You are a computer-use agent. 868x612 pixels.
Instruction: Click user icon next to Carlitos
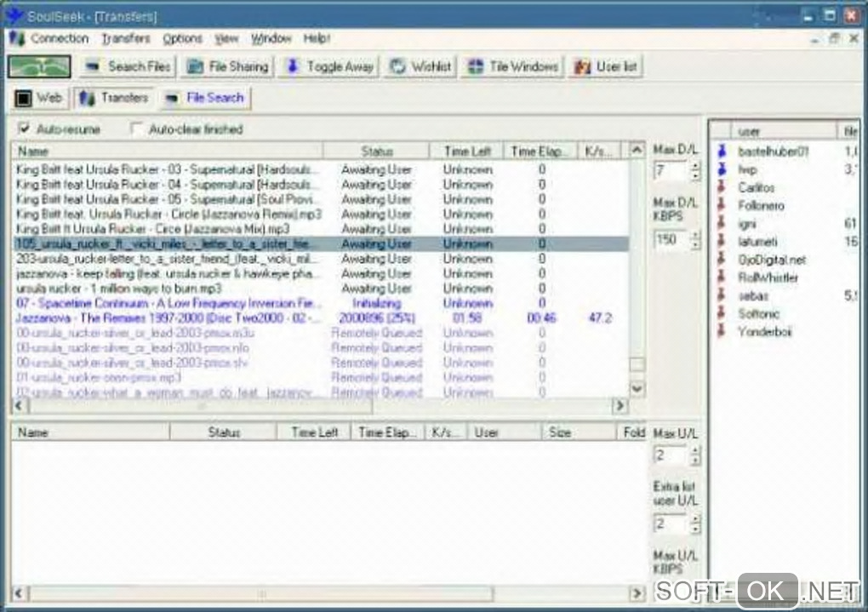pyautogui.click(x=722, y=187)
